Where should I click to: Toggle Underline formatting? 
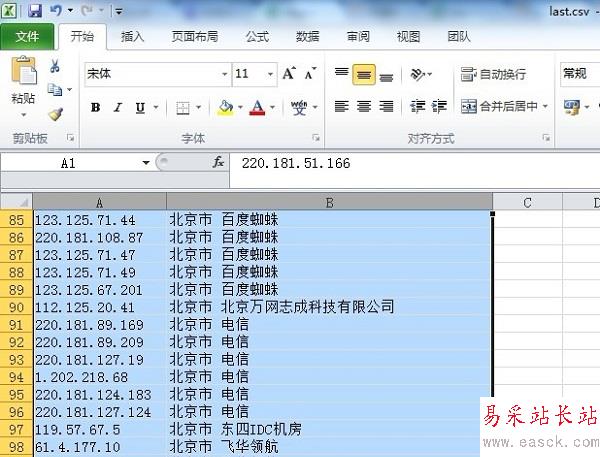click(x=140, y=108)
